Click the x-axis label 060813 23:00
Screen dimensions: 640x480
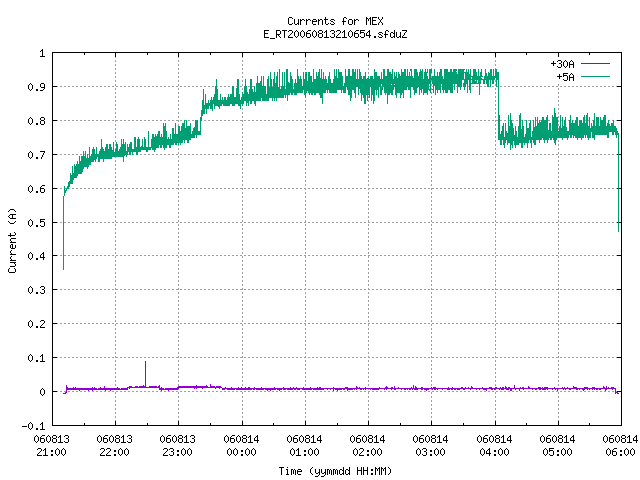coord(178,446)
